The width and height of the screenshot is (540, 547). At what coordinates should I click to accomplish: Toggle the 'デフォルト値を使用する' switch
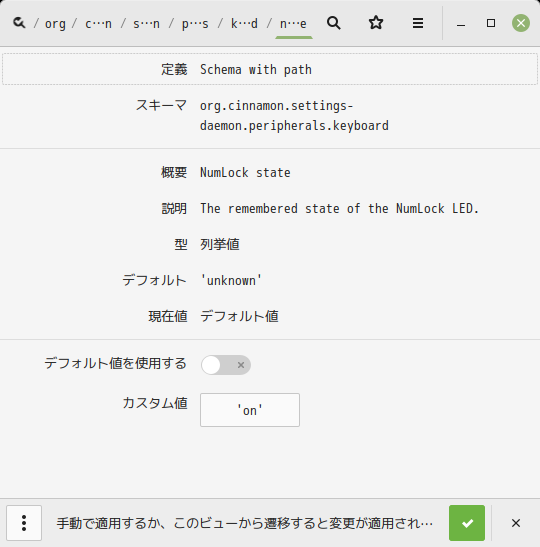tap(226, 365)
